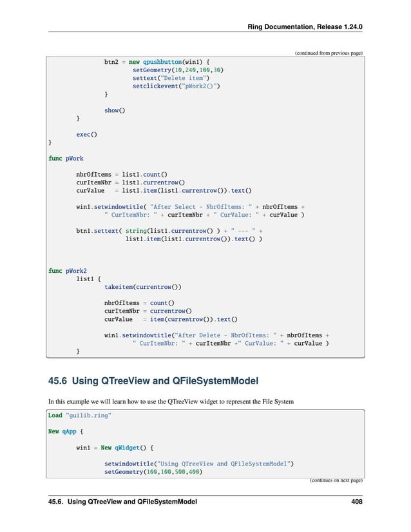Select the line "setGeometry(10,240,100,30)"

pyautogui.click(x=178, y=70)
